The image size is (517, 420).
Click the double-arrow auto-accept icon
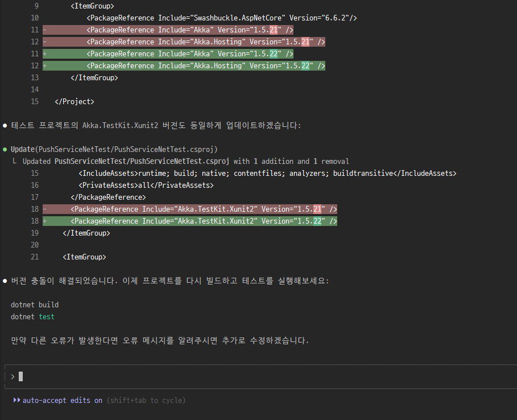tap(16, 400)
